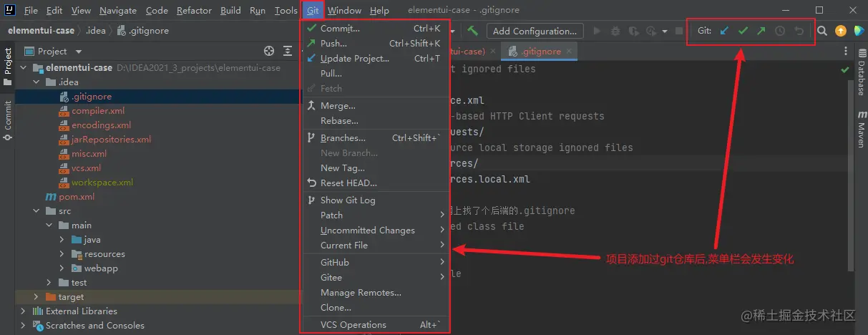Click the Build Project hammer icon

coord(473,31)
